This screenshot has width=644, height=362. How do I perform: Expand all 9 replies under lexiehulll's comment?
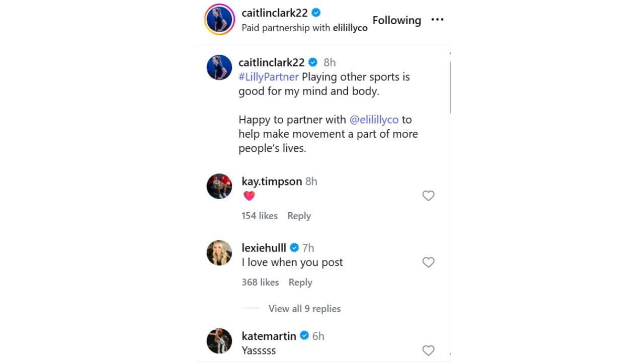click(x=304, y=308)
